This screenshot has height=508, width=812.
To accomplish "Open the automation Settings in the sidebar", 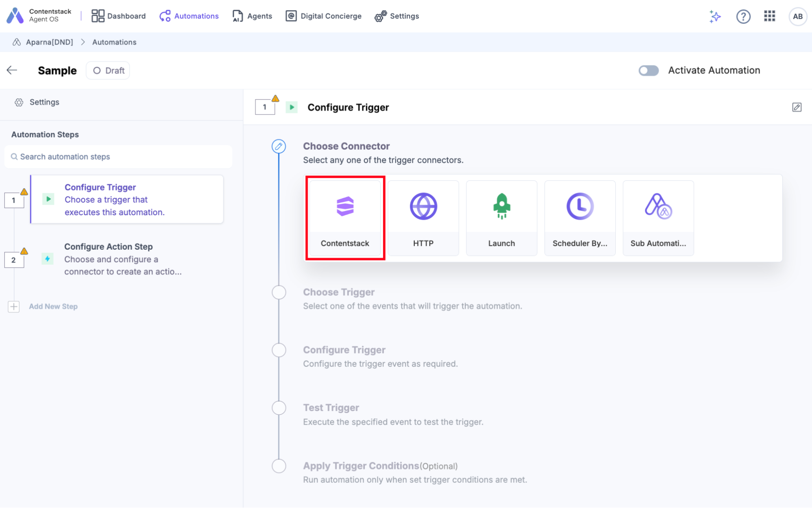I will [x=37, y=102].
